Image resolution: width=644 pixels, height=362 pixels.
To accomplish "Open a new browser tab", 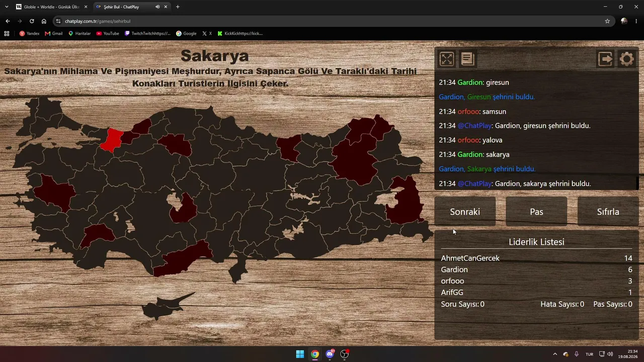I will [x=178, y=7].
